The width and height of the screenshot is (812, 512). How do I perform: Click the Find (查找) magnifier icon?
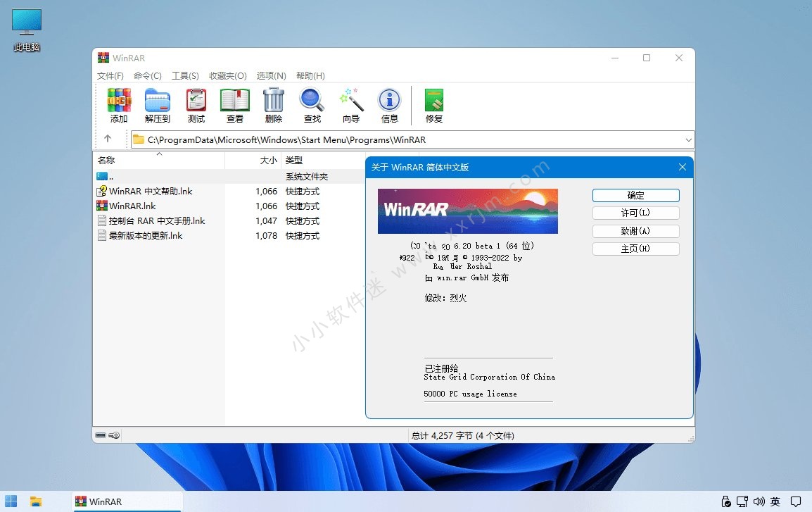tap(312, 101)
